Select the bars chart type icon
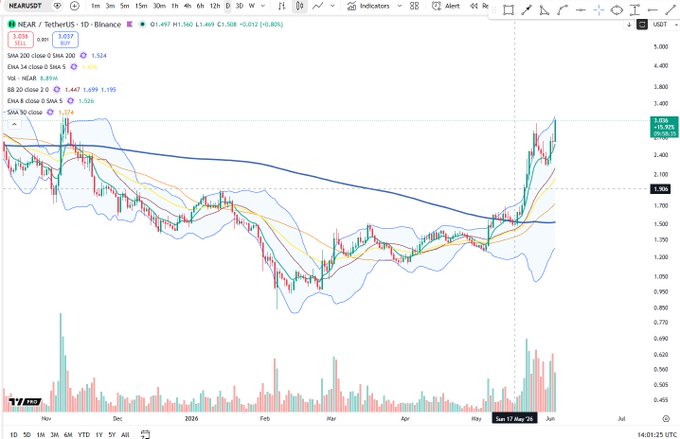The height and width of the screenshot is (439, 680). 282,6
